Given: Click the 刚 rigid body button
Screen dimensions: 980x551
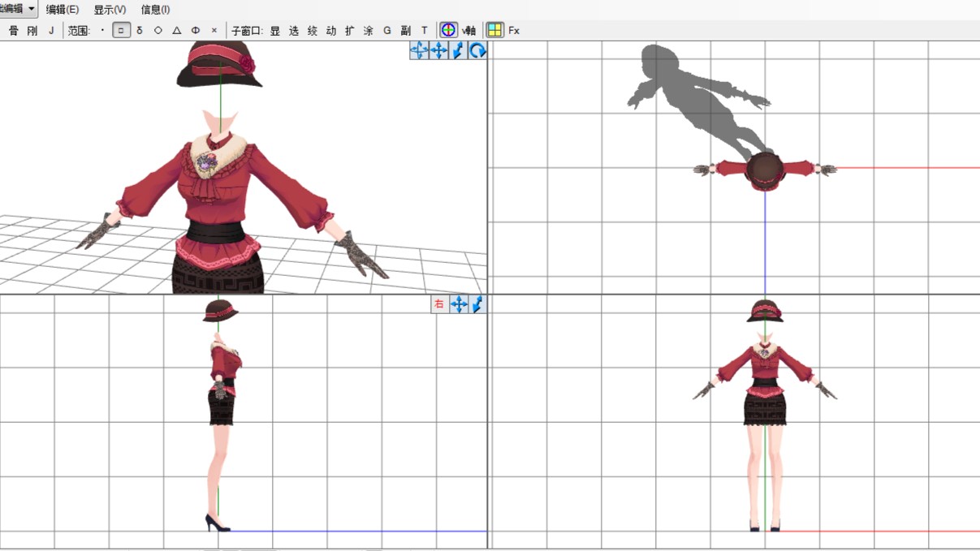Looking at the screenshot, I should [32, 30].
